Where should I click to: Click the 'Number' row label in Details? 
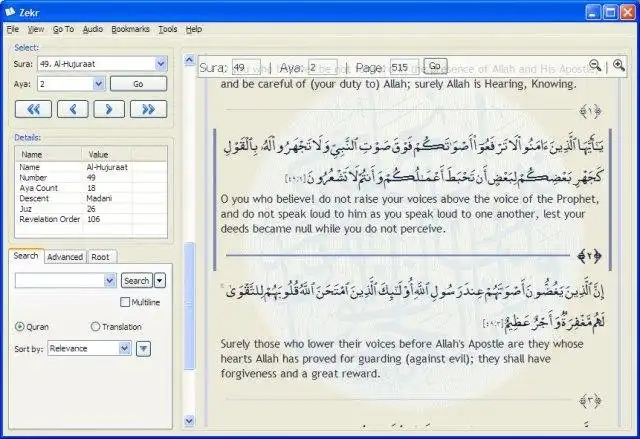[x=33, y=178]
